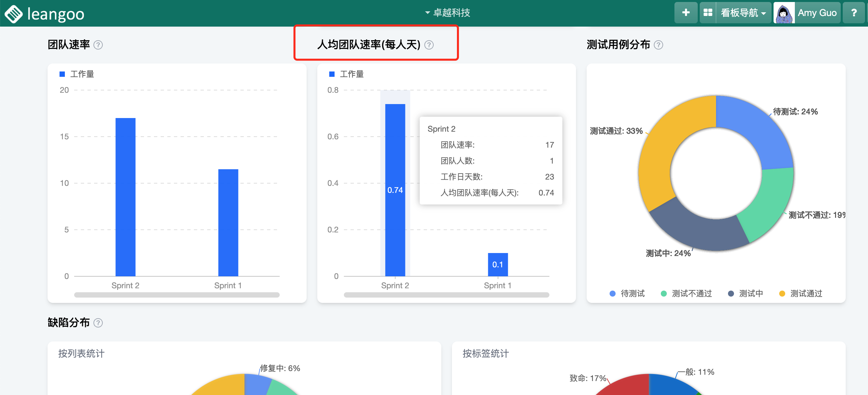This screenshot has height=395, width=868.
Task: Click the Sprint 1 bar in 团队速率 chart
Action: point(228,222)
